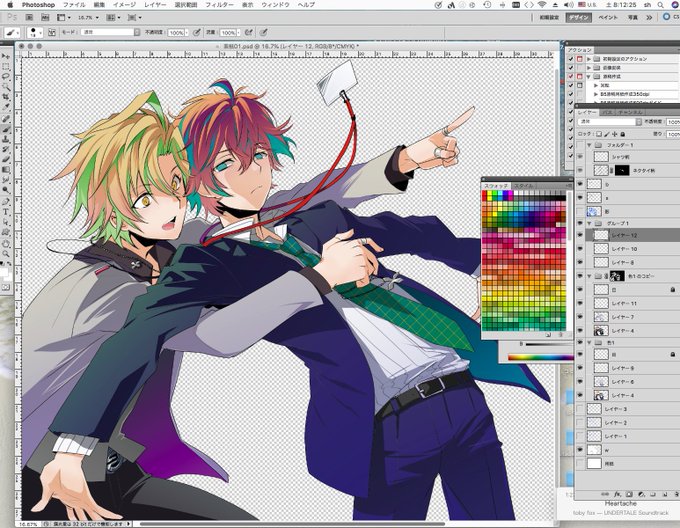Image resolution: width=680 pixels, height=528 pixels.
Task: Open the Brush Preset picker dropdown
Action: [35, 33]
